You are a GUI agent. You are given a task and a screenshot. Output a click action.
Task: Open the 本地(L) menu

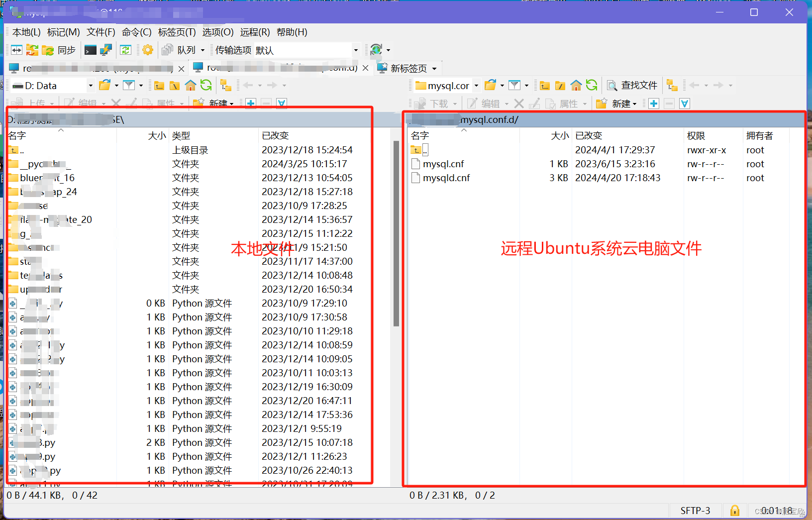pyautogui.click(x=26, y=32)
